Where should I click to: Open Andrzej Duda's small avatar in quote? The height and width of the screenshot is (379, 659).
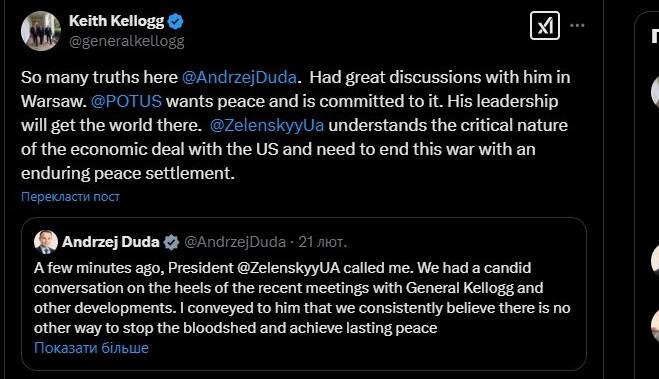click(46, 242)
